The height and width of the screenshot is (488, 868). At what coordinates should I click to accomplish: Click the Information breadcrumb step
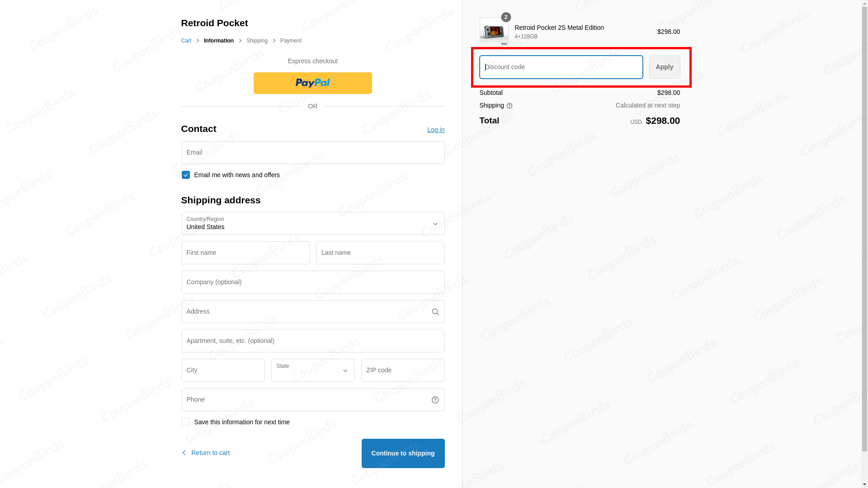pos(219,40)
